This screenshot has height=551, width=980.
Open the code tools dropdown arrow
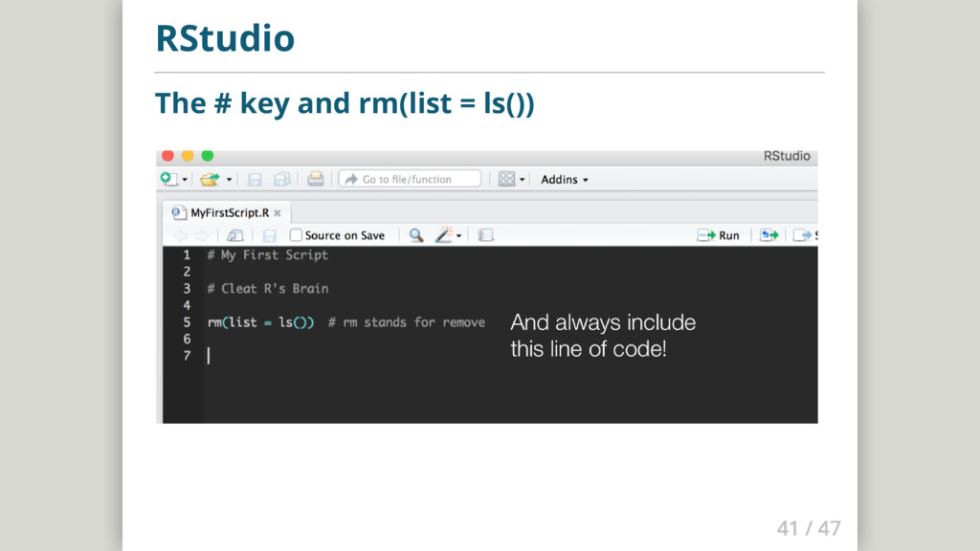click(x=458, y=236)
